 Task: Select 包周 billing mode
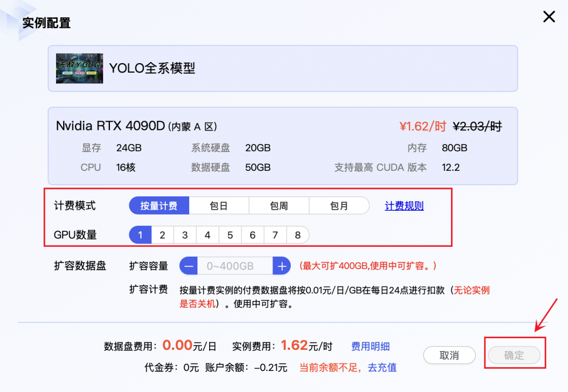click(x=279, y=206)
